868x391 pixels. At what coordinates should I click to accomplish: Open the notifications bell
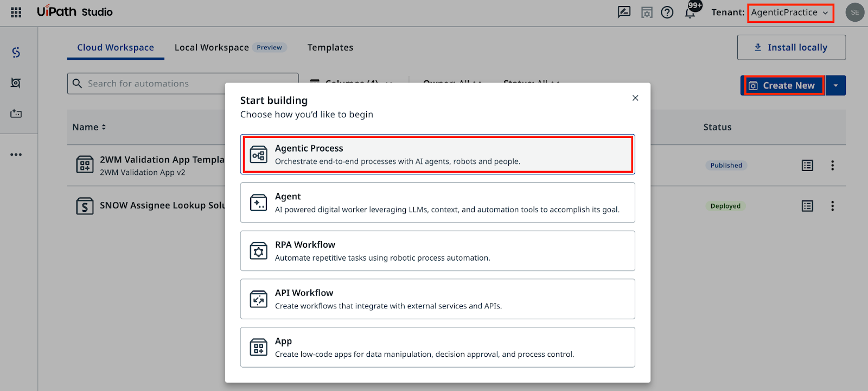tap(690, 12)
